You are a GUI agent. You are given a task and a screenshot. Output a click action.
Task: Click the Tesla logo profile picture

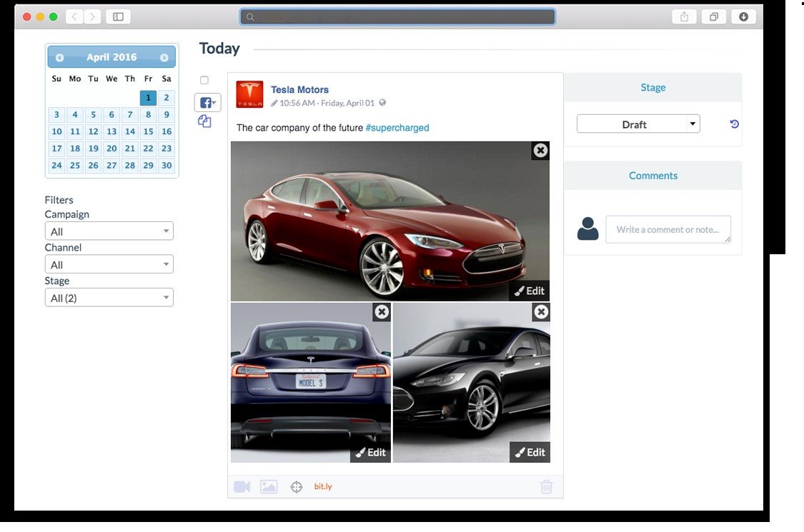pyautogui.click(x=249, y=94)
